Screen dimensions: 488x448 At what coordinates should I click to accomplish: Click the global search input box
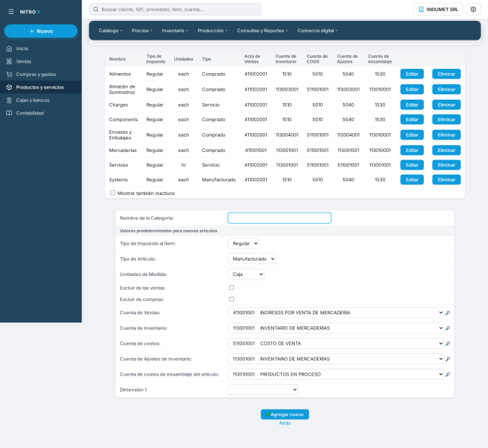[x=175, y=9]
